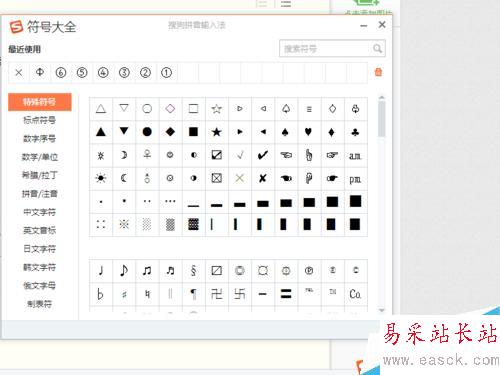Image resolution: width=500 pixels, height=375 pixels.
Task: Open the 特殊符号 category
Action: click(40, 102)
